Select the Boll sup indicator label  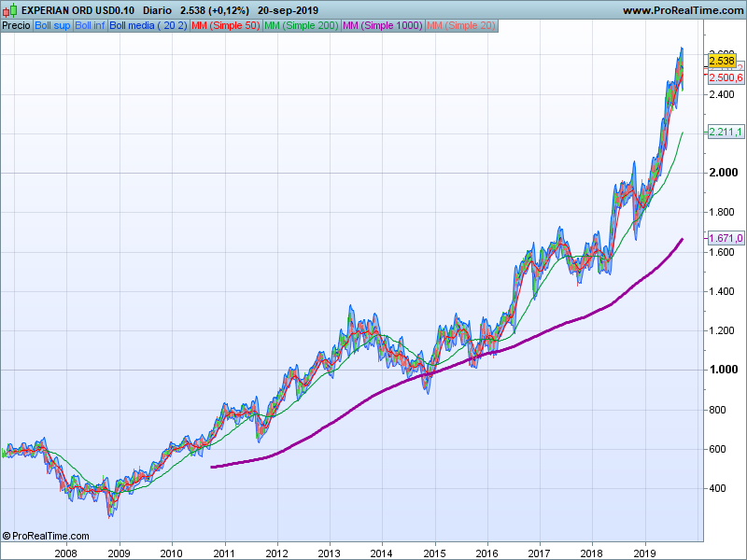(x=52, y=26)
